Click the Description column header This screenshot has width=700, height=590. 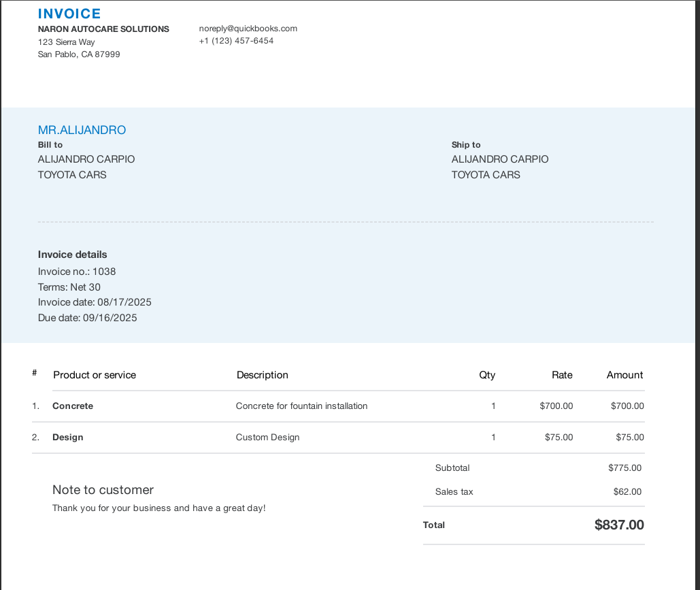coord(262,375)
